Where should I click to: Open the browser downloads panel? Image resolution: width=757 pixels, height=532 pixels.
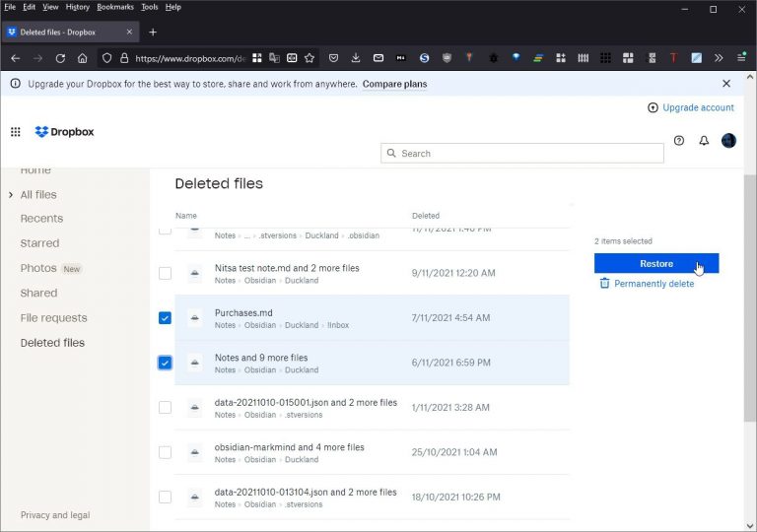coord(356,58)
